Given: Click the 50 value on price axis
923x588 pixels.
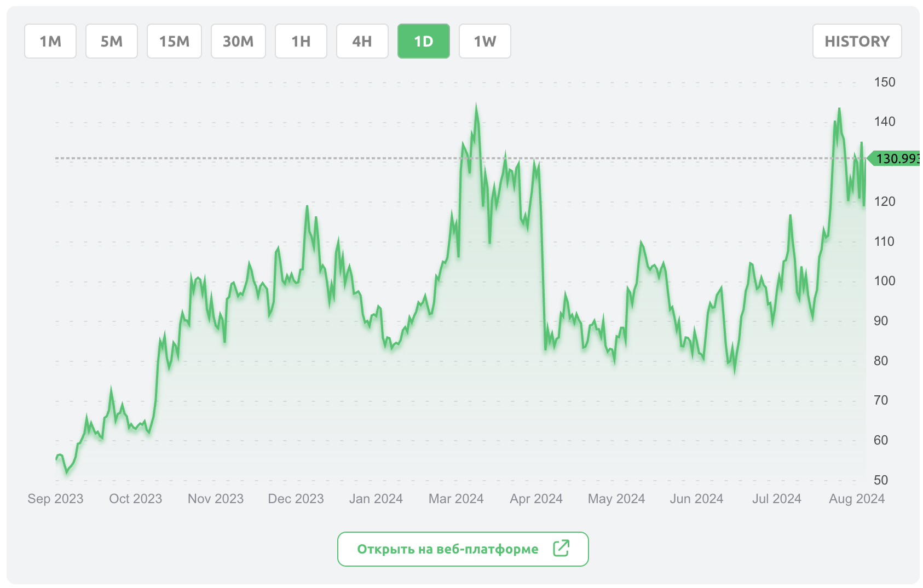Looking at the screenshot, I should pyautogui.click(x=881, y=480).
